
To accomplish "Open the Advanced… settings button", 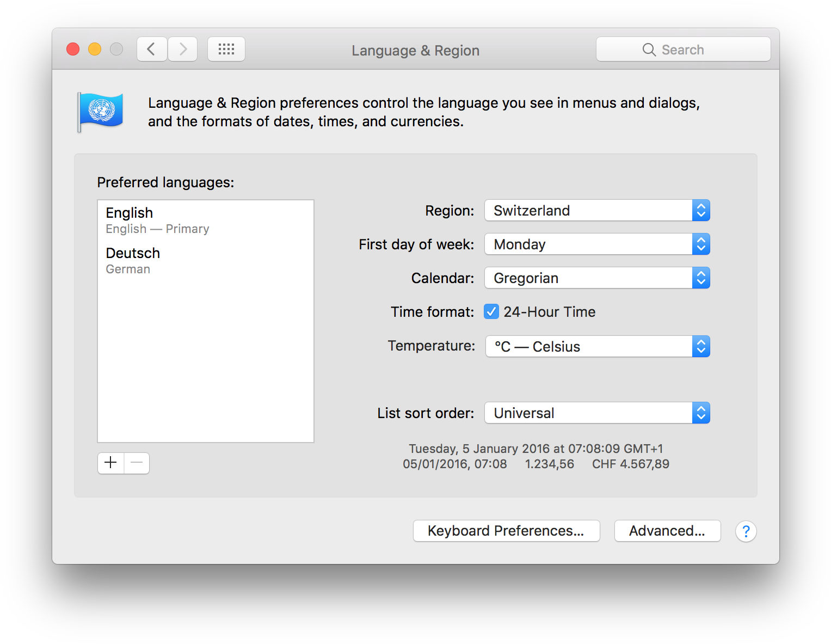I will click(x=667, y=531).
